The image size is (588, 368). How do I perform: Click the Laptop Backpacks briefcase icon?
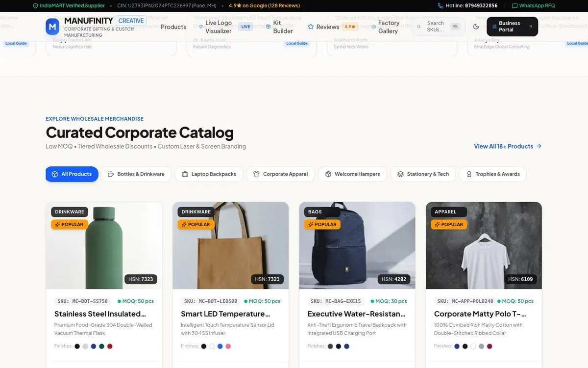(185, 174)
